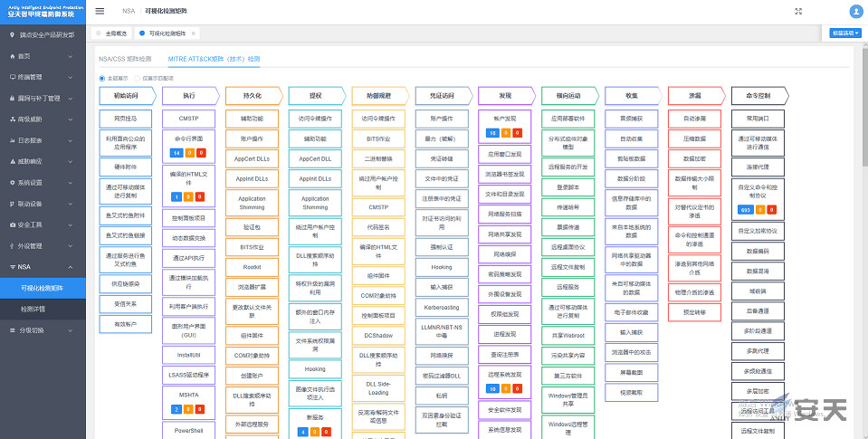This screenshot has height=439, width=868.
Task: Click the 横向运动 tactic header
Action: pos(568,96)
